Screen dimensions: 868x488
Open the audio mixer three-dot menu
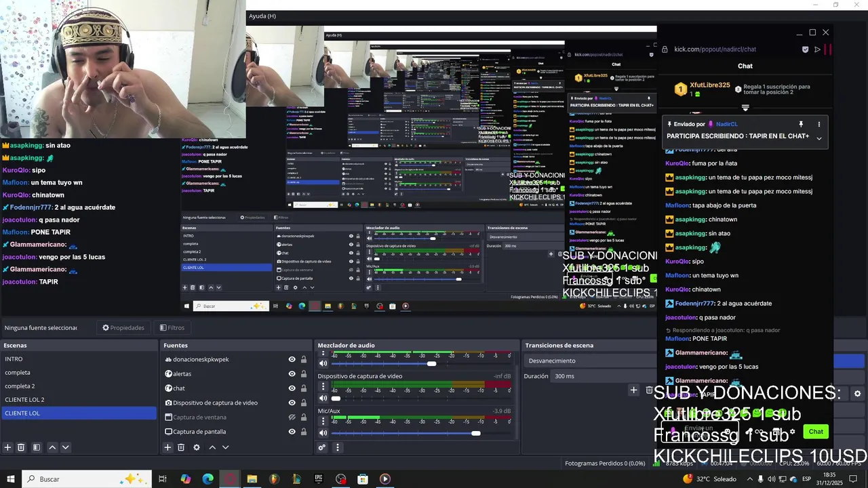tap(337, 447)
